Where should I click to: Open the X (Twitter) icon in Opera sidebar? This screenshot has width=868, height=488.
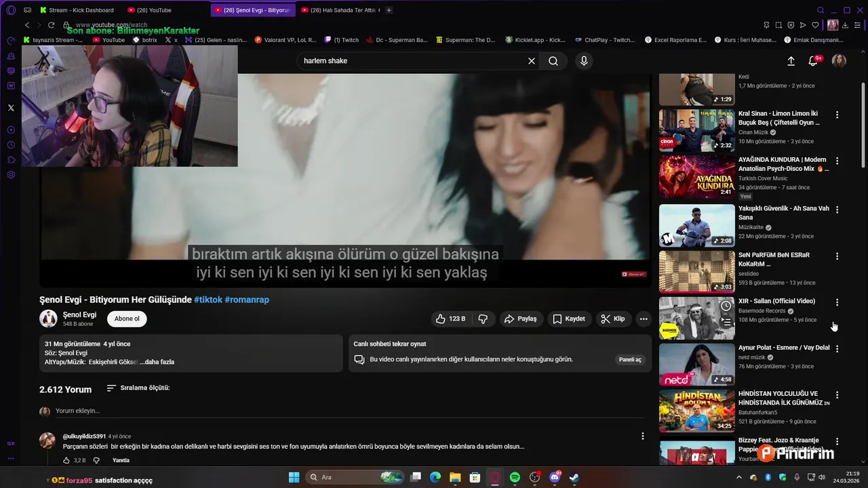[x=11, y=108]
